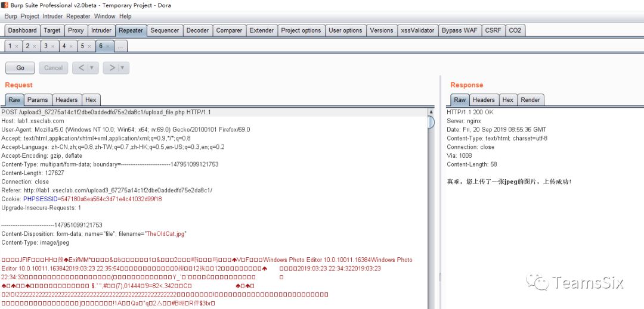The image size is (644, 309).
Task: Switch to the Decoder tab
Action: [x=197, y=30]
